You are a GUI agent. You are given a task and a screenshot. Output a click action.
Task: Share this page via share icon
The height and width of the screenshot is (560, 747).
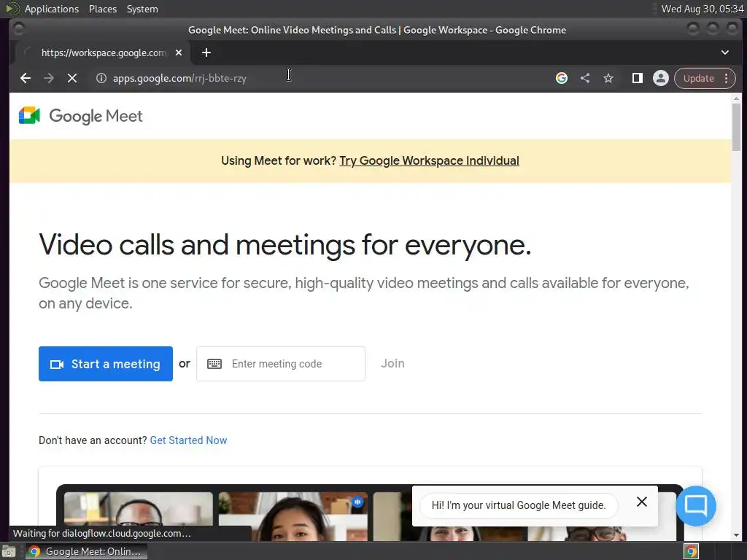(585, 78)
